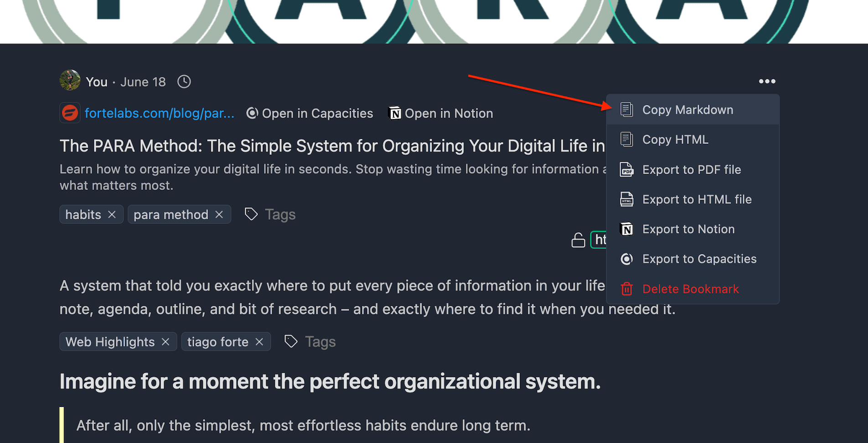Click the Capacities icon before Open in Capacities
The image size is (868, 443).
tap(252, 113)
